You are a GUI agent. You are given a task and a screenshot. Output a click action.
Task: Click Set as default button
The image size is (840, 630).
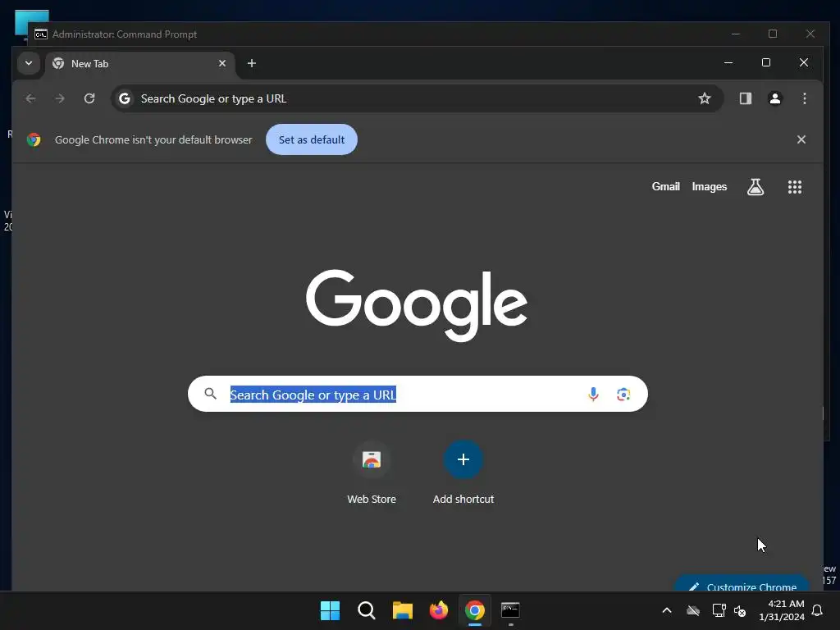click(x=312, y=139)
